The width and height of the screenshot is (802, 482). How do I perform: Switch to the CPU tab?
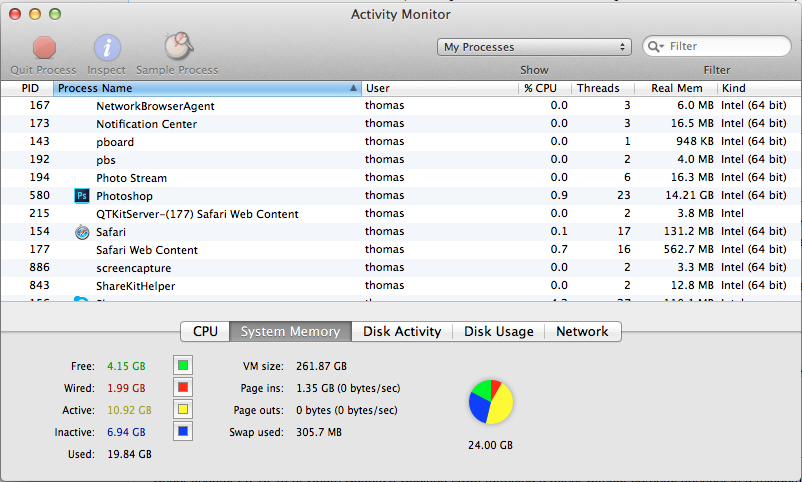pos(205,332)
